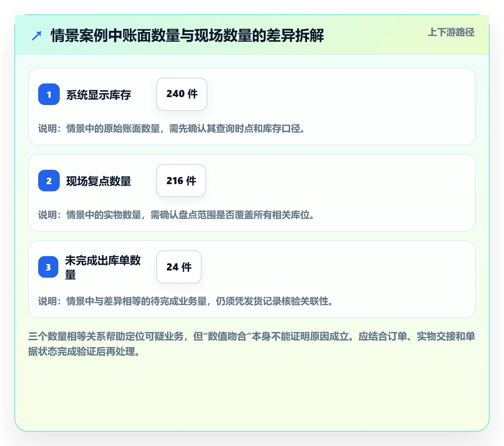Click the blue step 1 badge
This screenshot has height=446, width=504.
(x=49, y=94)
